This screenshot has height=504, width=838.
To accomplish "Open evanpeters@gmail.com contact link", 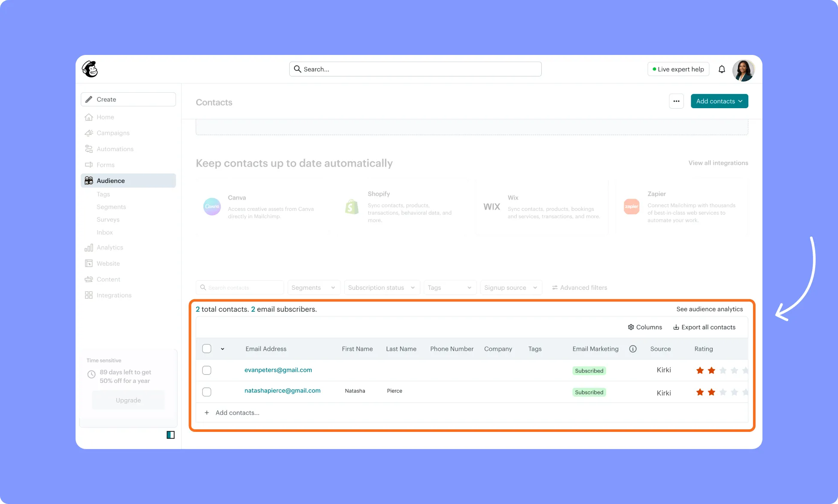I will 278,370.
